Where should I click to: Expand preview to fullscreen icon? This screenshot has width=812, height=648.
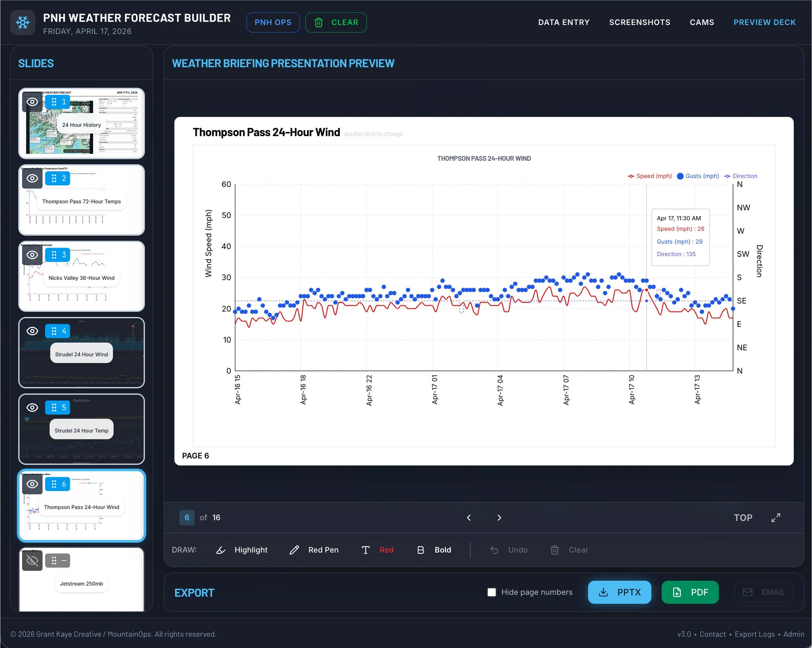tap(776, 518)
